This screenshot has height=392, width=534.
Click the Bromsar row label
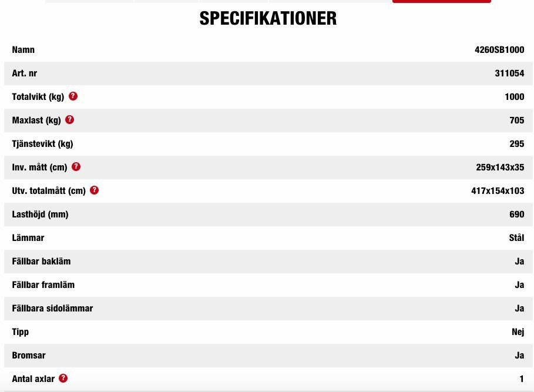coord(29,356)
